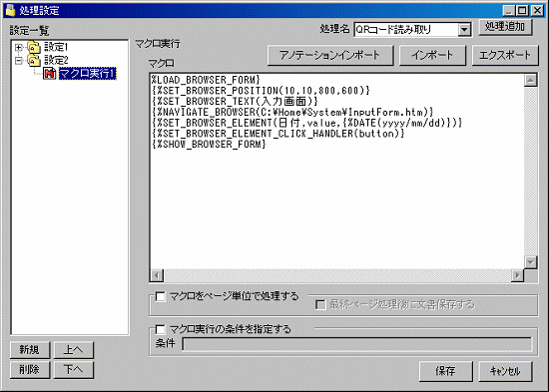Collapse the 設定2 tree node
Viewport: 549px width, 392px height.
point(19,61)
